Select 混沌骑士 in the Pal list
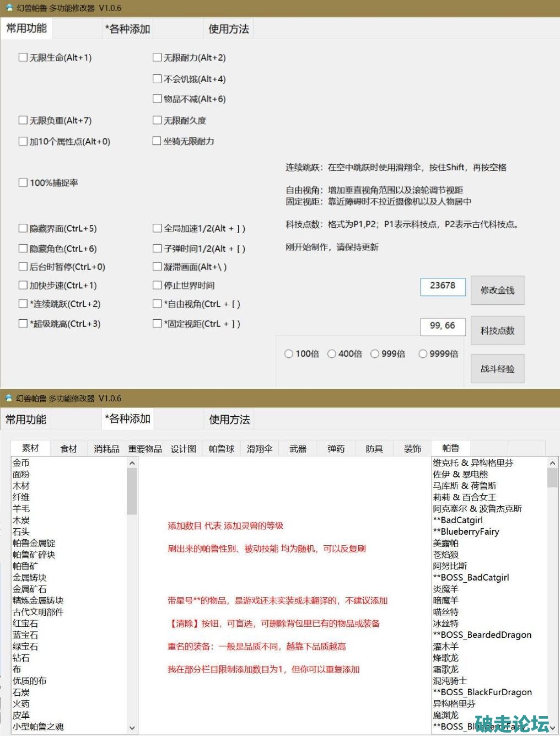The width and height of the screenshot is (560, 736). (x=450, y=681)
